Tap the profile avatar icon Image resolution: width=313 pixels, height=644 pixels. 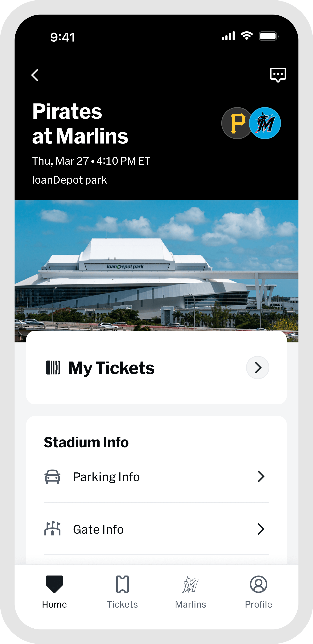(x=258, y=584)
